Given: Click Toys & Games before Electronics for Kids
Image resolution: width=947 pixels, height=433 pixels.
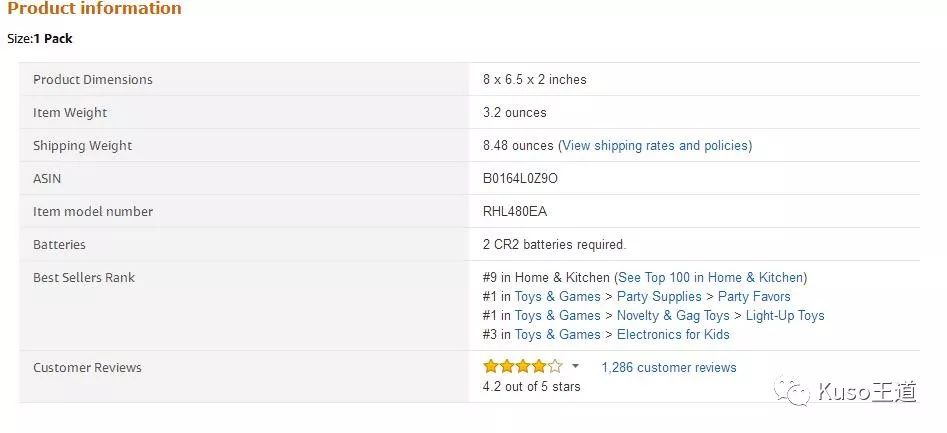Looking at the screenshot, I should [557, 334].
